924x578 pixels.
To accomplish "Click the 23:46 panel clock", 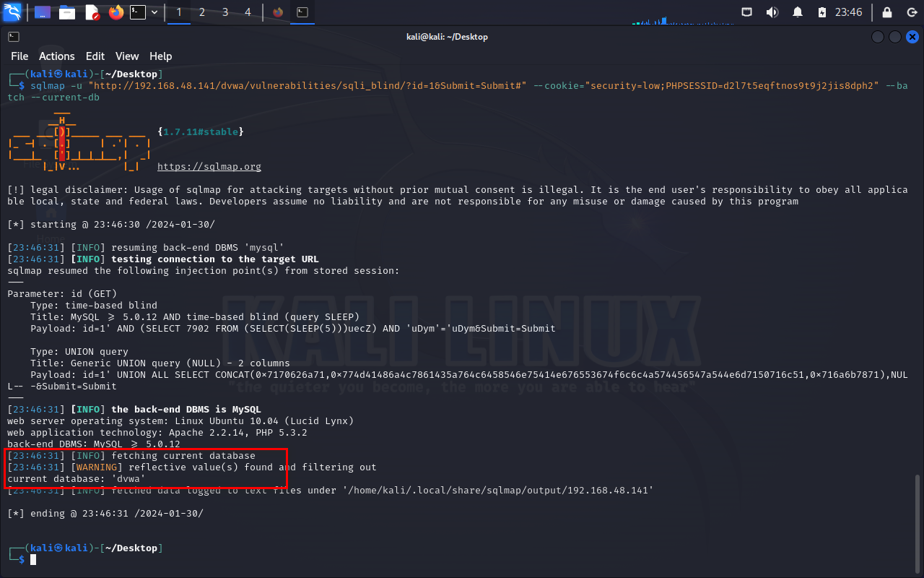I will click(x=848, y=12).
